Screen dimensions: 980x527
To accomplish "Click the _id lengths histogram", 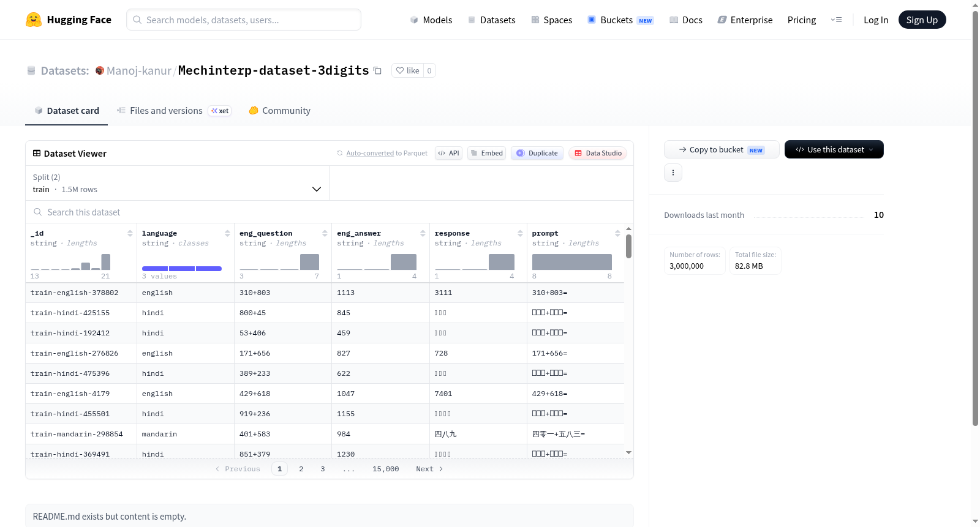I will point(70,262).
